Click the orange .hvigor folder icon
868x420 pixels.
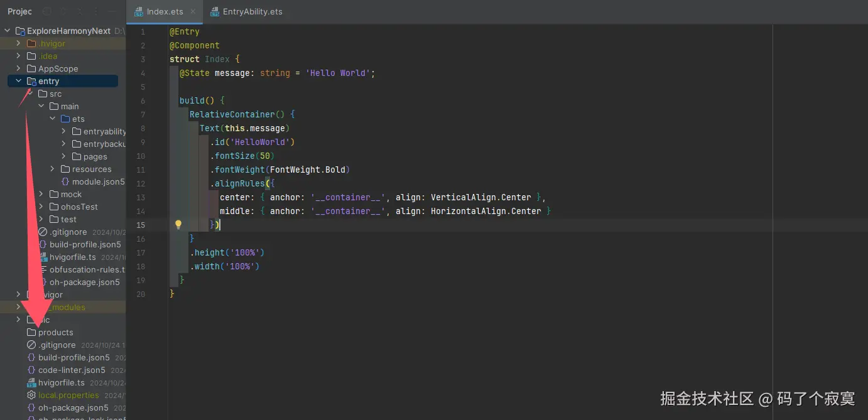tap(31, 43)
